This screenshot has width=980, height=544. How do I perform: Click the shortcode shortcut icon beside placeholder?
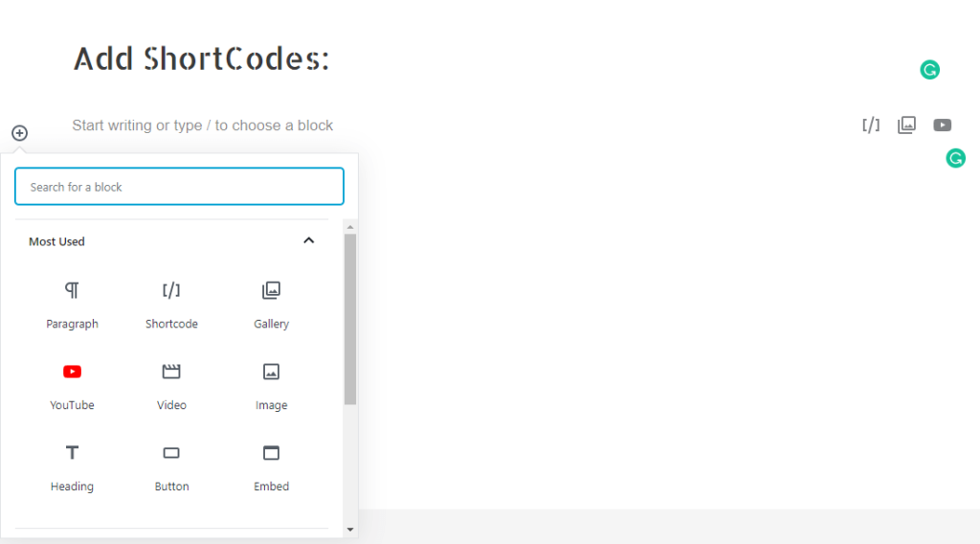[x=871, y=125]
